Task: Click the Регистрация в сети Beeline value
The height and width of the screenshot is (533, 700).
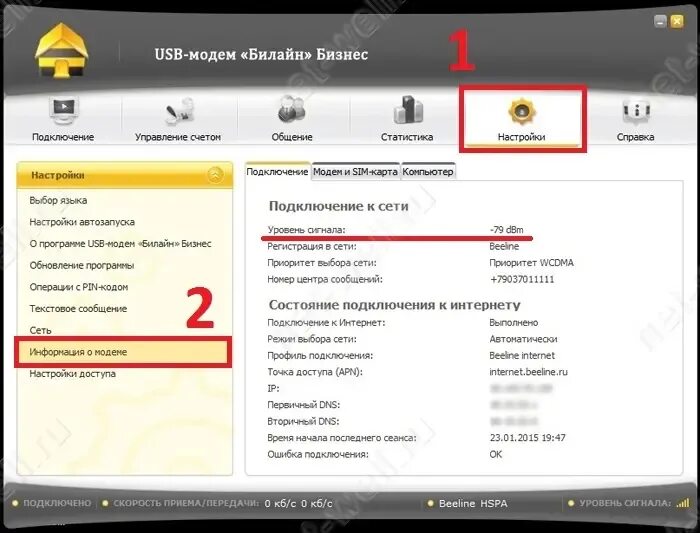Action: coord(504,246)
